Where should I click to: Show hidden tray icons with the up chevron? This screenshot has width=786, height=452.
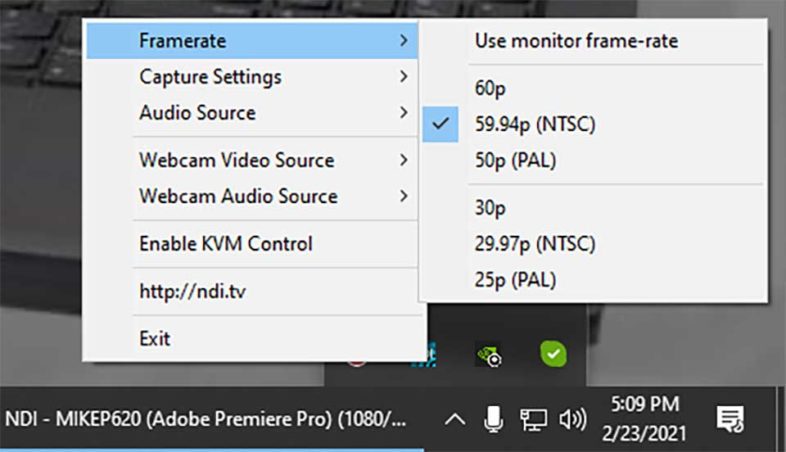pos(455,419)
